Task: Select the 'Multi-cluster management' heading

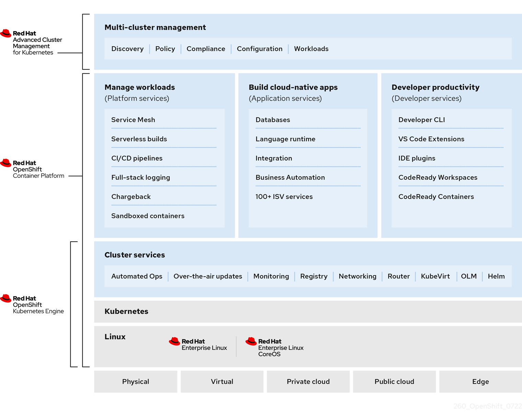Action: pyautogui.click(x=155, y=27)
